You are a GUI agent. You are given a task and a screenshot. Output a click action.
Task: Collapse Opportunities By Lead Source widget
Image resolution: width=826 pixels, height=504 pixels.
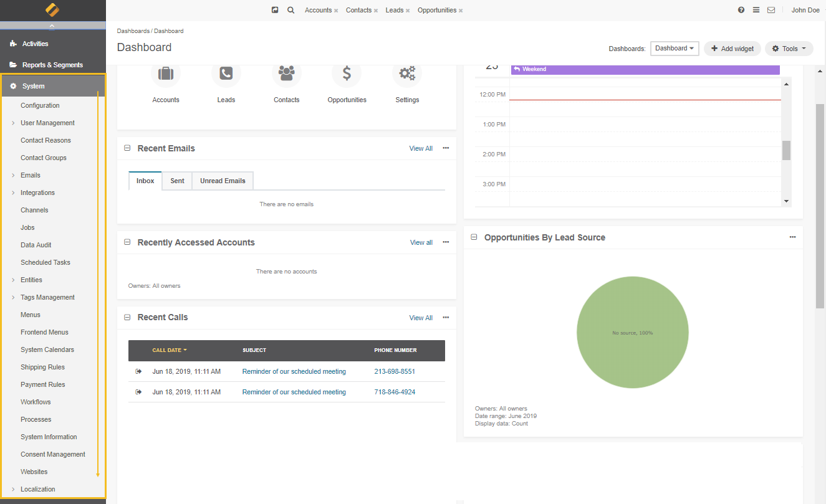pyautogui.click(x=474, y=237)
